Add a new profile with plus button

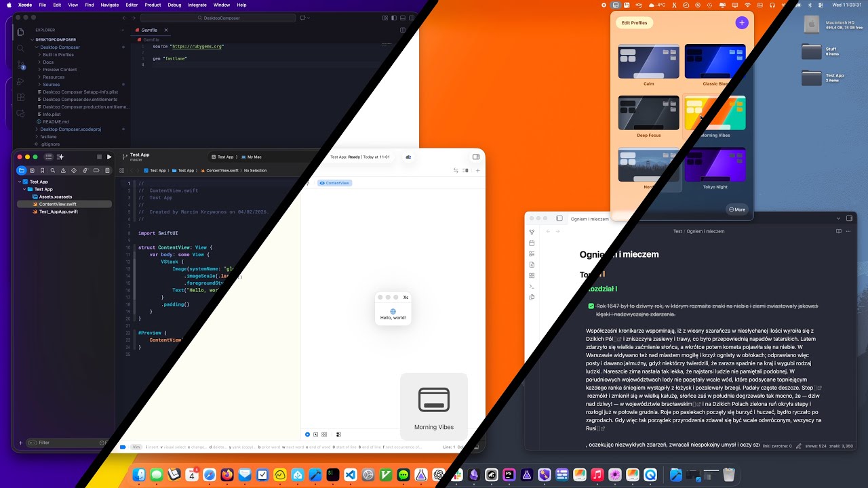(741, 23)
